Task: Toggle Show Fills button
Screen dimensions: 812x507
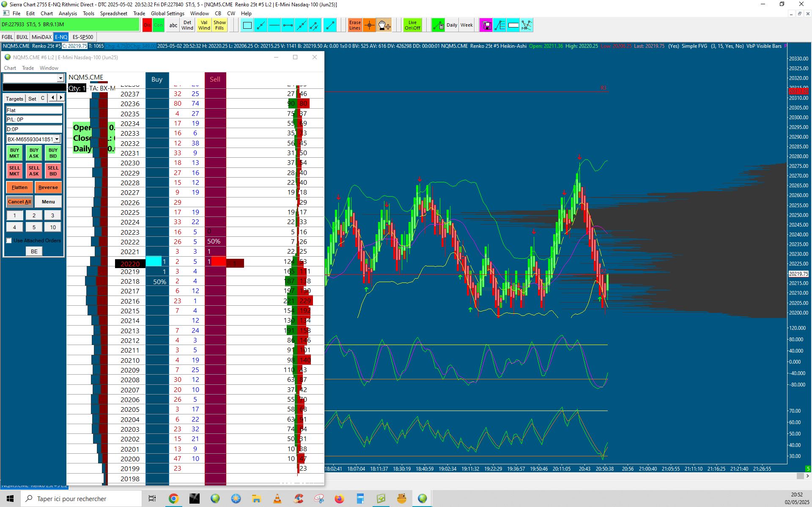Action: (219, 25)
